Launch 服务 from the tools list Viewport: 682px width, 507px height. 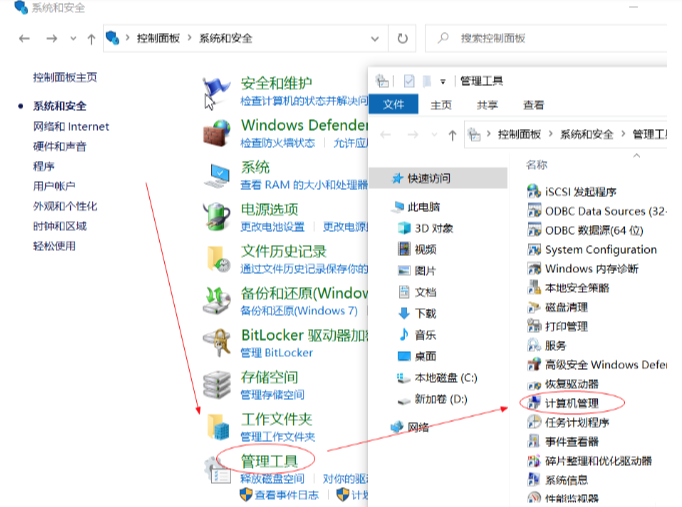555,345
